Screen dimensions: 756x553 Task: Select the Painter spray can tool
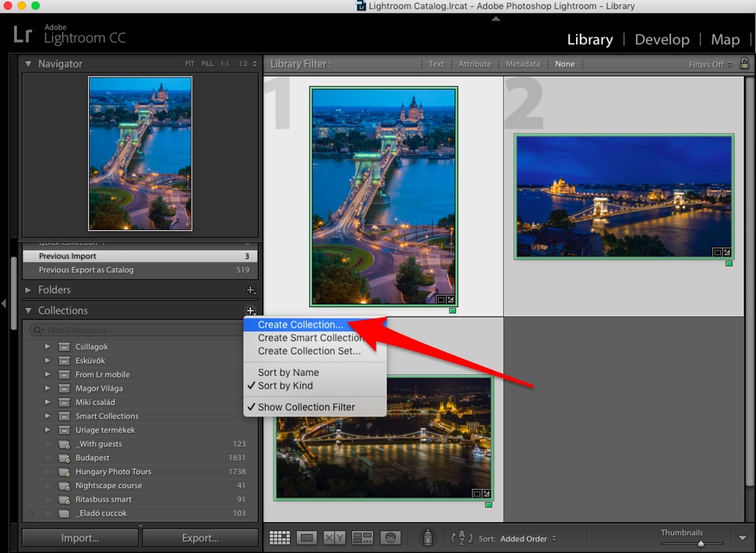tap(428, 537)
